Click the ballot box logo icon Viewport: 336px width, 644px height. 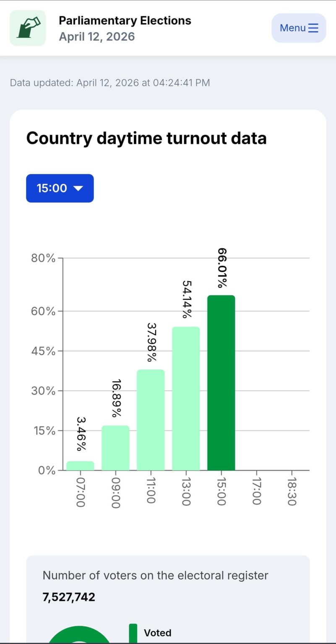(27, 28)
